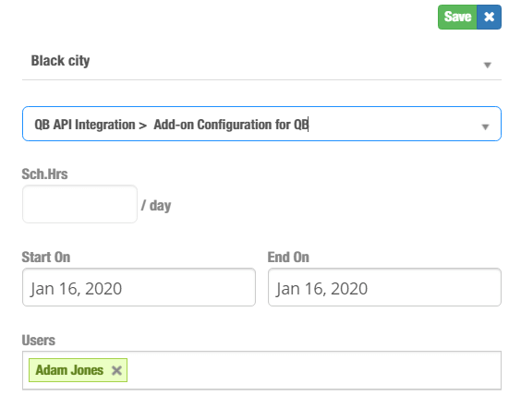Screen dimensions: 521x420
Task: Click the green Save button
Action: (x=457, y=17)
